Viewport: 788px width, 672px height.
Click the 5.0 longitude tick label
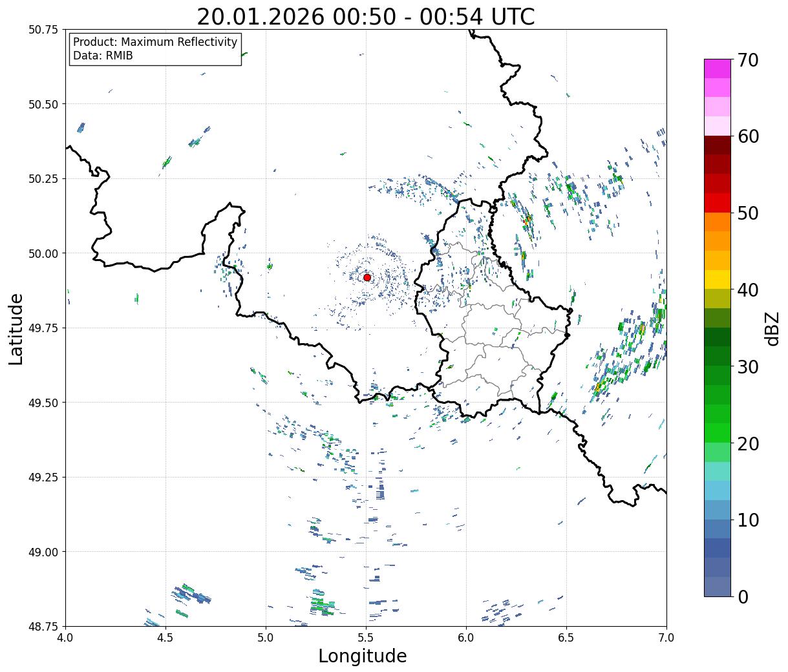coord(266,638)
